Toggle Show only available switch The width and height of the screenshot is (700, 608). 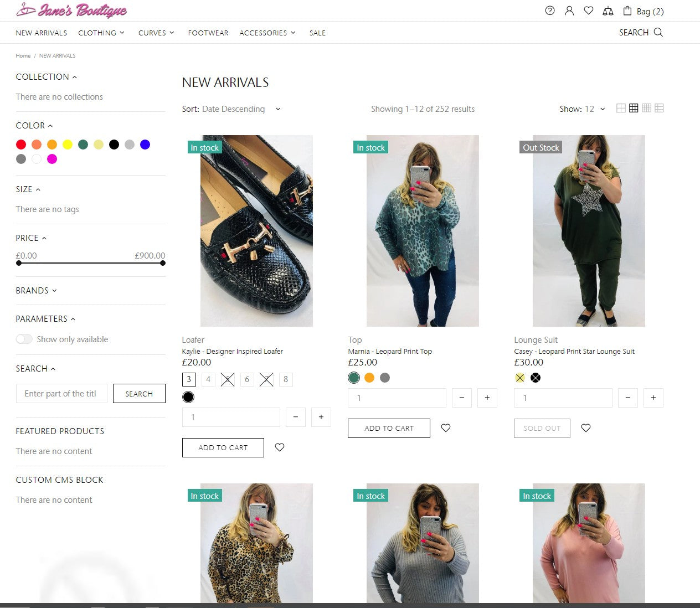click(24, 339)
